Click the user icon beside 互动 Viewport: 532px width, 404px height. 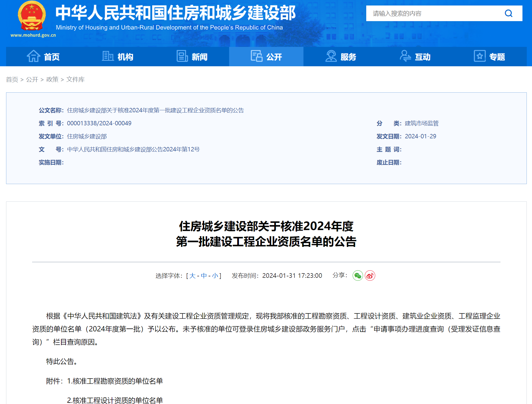(x=405, y=56)
